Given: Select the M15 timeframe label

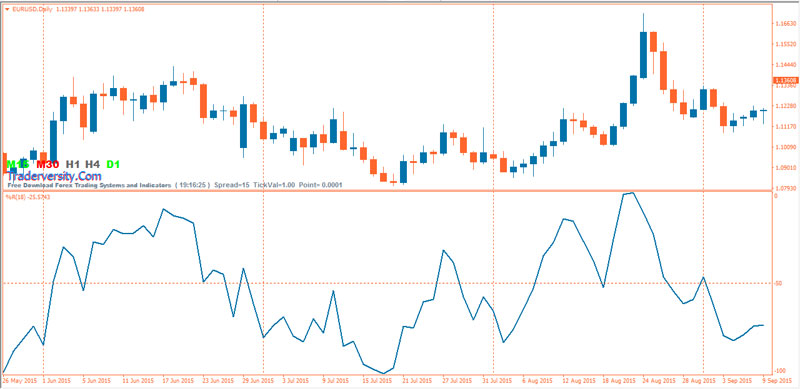Looking at the screenshot, I should (18, 164).
